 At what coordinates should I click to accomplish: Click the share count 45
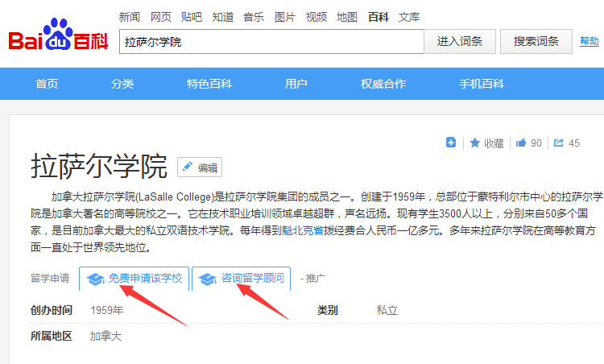(574, 143)
